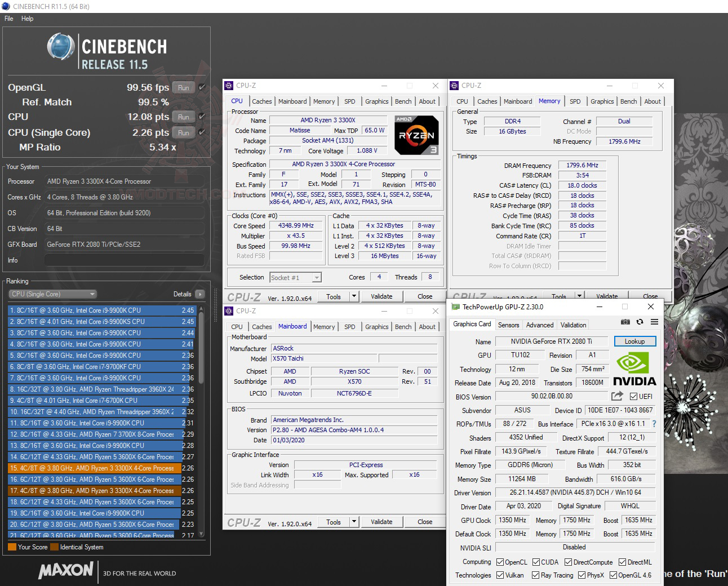The width and height of the screenshot is (728, 586).
Task: Click the NVIDIA logo in GPU-Z
Action: [634, 369]
